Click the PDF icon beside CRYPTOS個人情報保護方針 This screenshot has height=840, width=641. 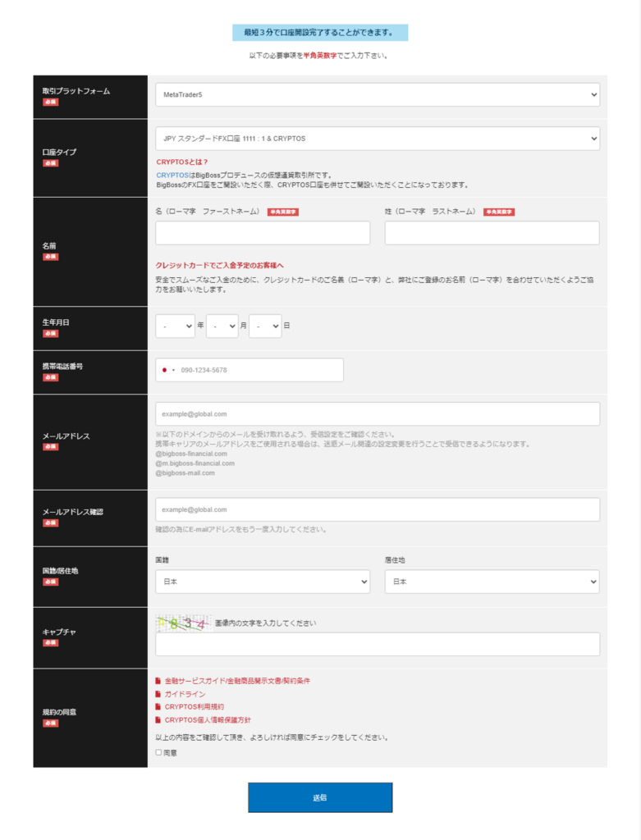(158, 719)
